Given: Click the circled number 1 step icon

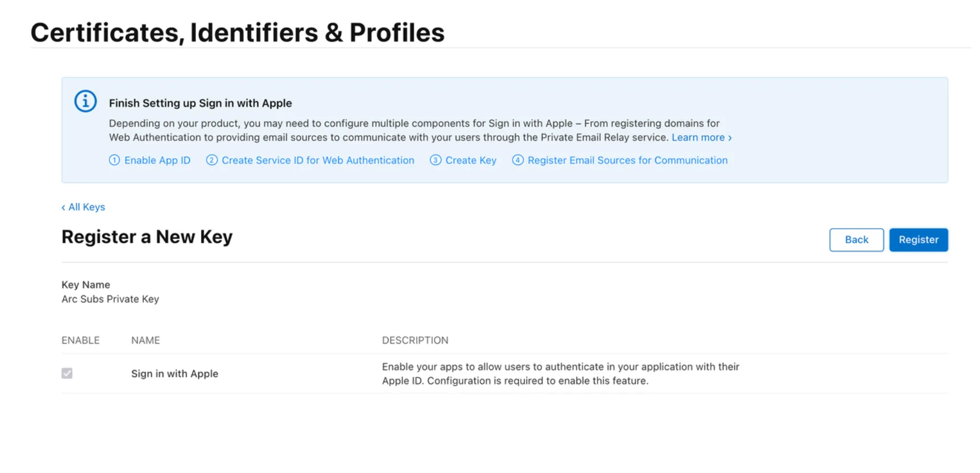Looking at the screenshot, I should click(x=114, y=160).
